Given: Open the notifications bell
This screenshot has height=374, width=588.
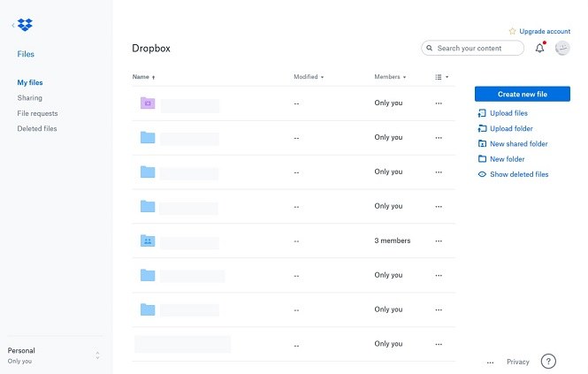Looking at the screenshot, I should point(539,48).
